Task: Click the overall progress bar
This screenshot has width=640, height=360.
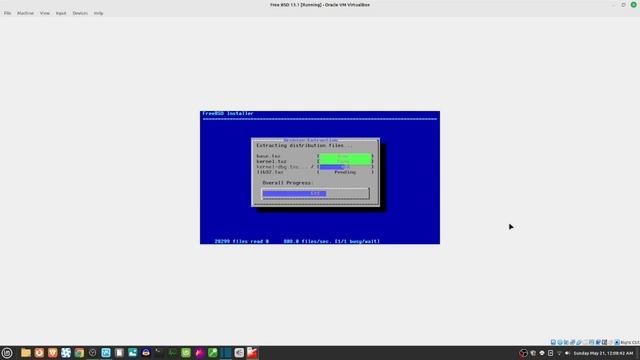Action: click(x=316, y=193)
